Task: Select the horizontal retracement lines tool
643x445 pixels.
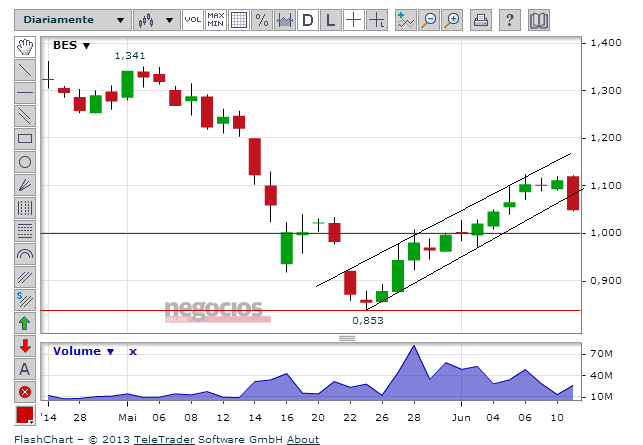Action: 25,231
